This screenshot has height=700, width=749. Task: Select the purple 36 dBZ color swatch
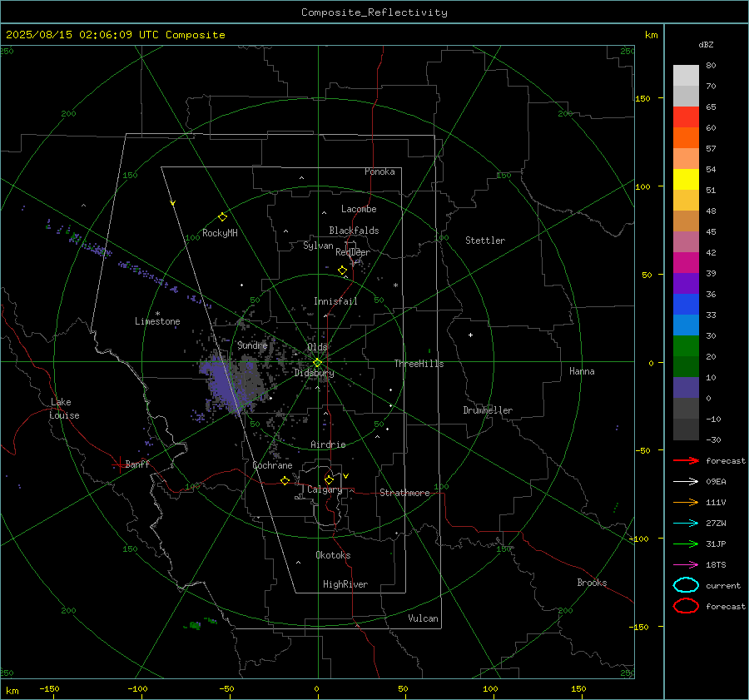click(x=686, y=283)
